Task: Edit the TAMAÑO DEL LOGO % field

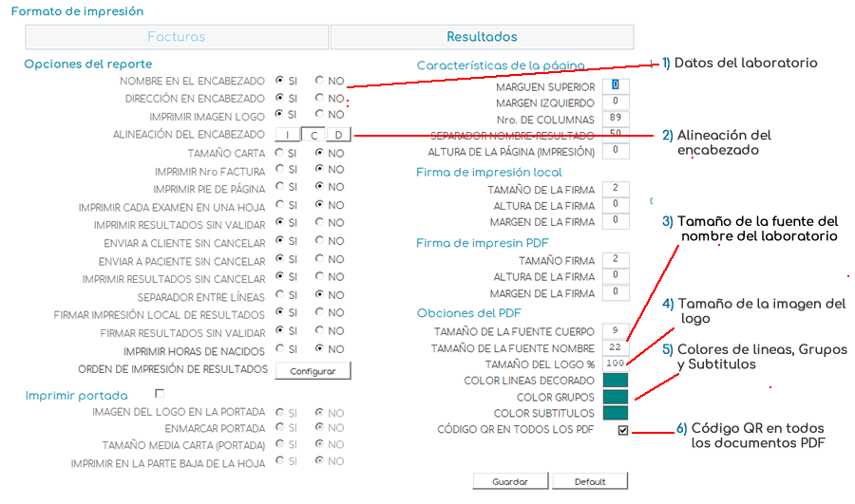Action: (616, 364)
